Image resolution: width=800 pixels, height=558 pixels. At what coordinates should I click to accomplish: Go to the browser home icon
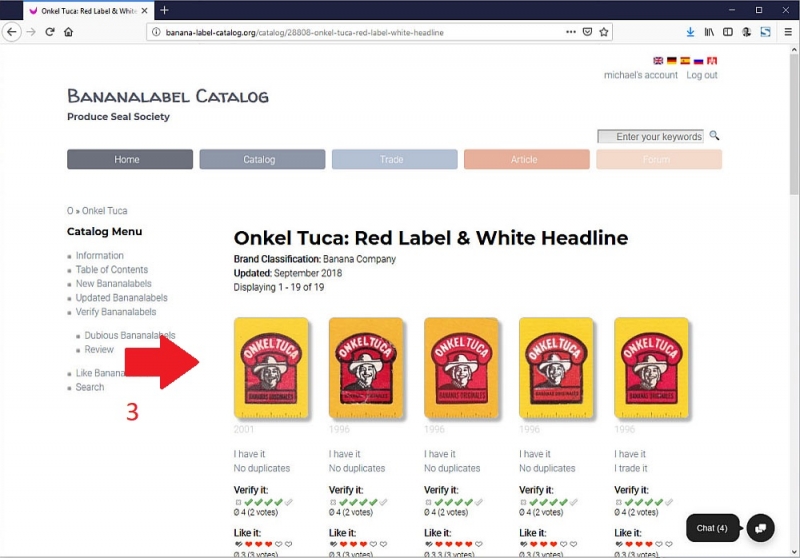coord(68,32)
